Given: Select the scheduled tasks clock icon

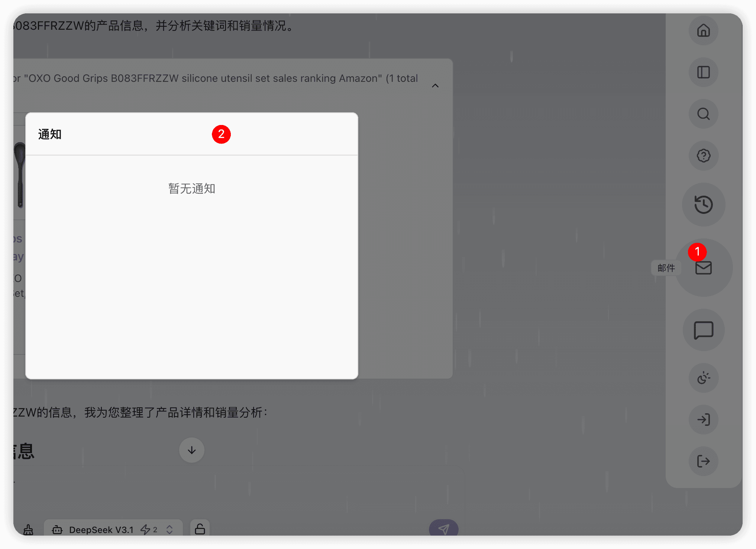Looking at the screenshot, I should tap(703, 378).
